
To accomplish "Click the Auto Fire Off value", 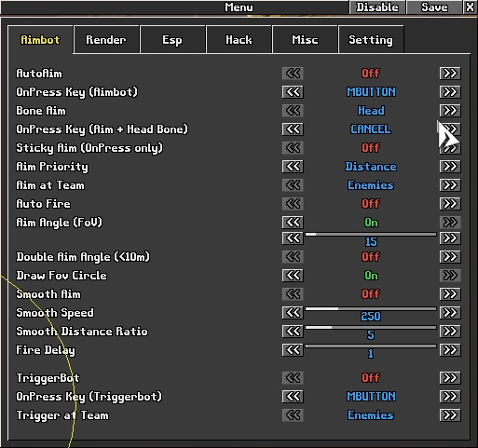I will tap(371, 204).
